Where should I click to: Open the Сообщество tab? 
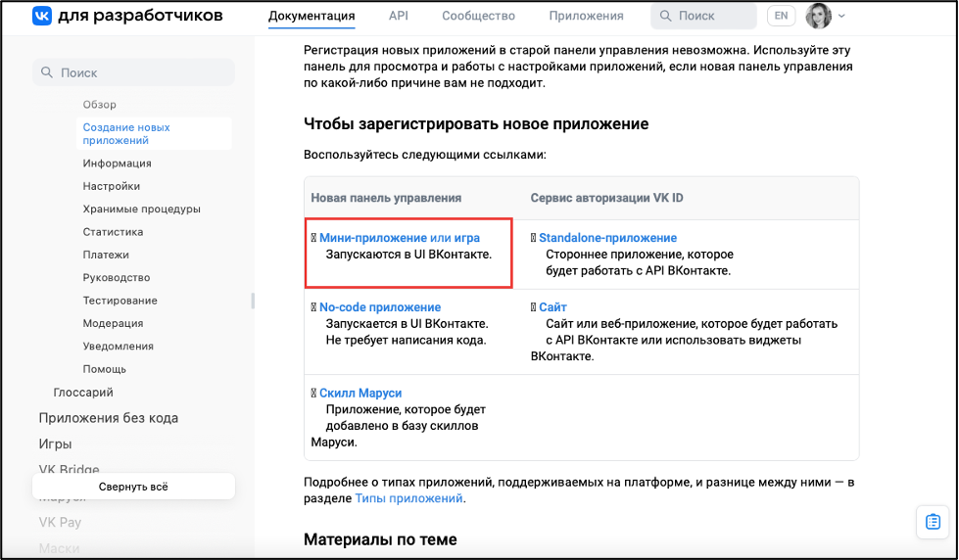pos(478,16)
